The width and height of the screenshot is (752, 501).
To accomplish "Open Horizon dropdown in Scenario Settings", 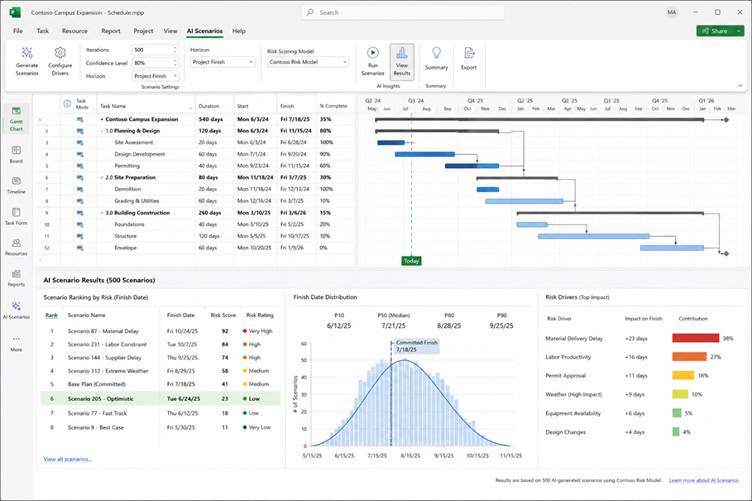I will click(155, 76).
